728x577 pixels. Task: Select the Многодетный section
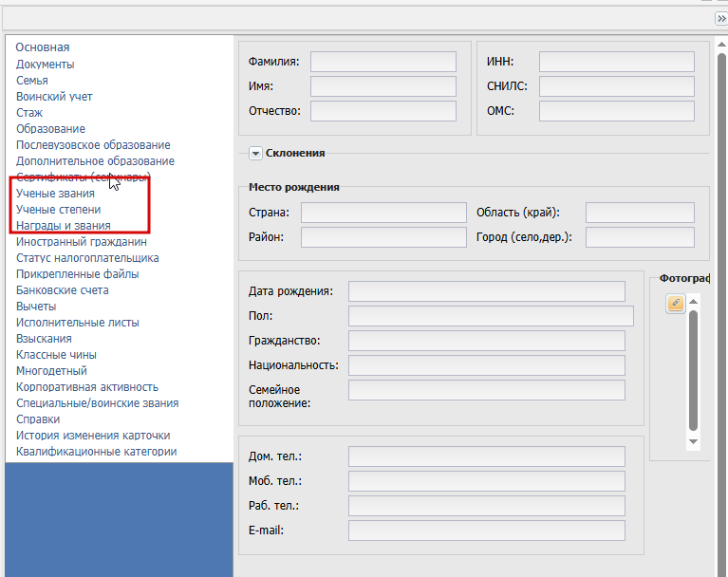coord(51,371)
